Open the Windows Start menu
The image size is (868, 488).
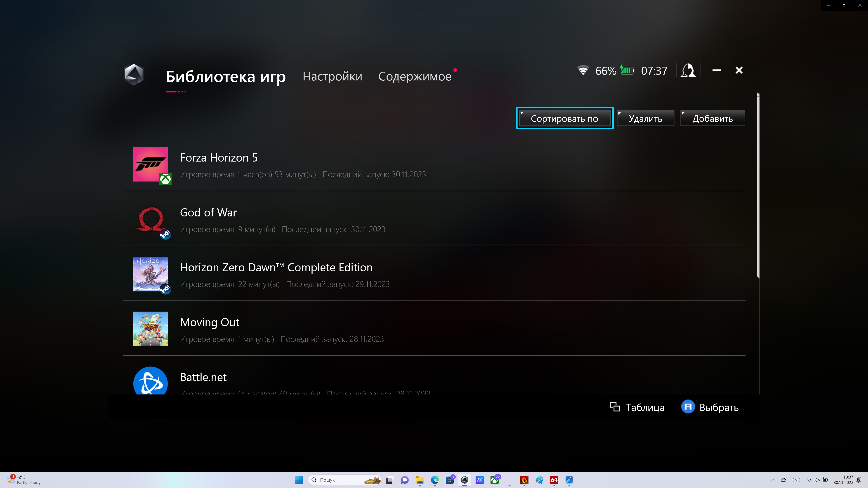299,480
